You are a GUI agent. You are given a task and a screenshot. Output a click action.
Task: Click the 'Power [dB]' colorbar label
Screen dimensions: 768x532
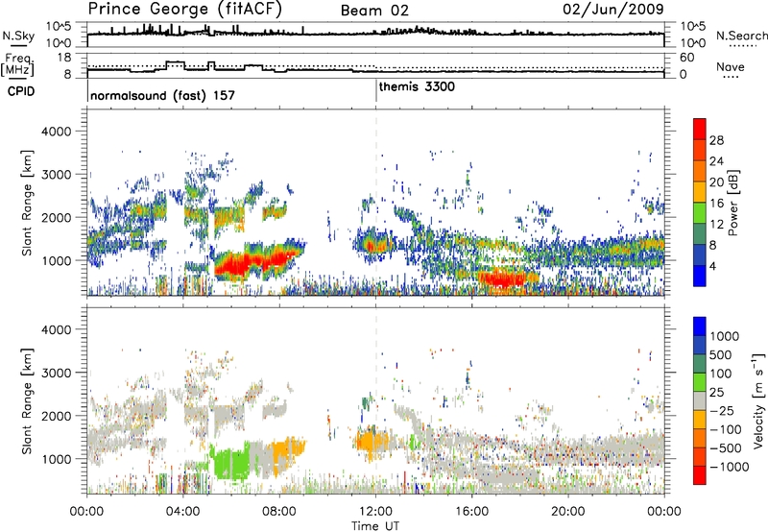[733, 203]
